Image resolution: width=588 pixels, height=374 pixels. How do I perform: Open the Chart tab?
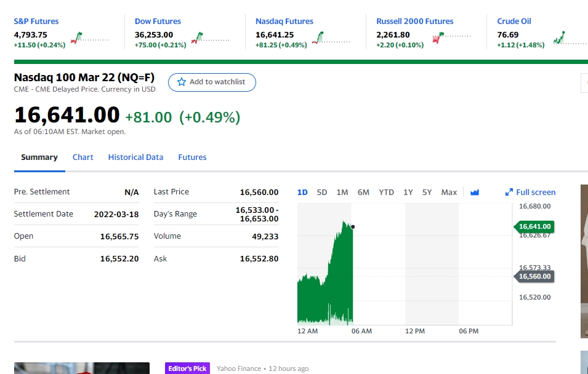[x=83, y=157]
